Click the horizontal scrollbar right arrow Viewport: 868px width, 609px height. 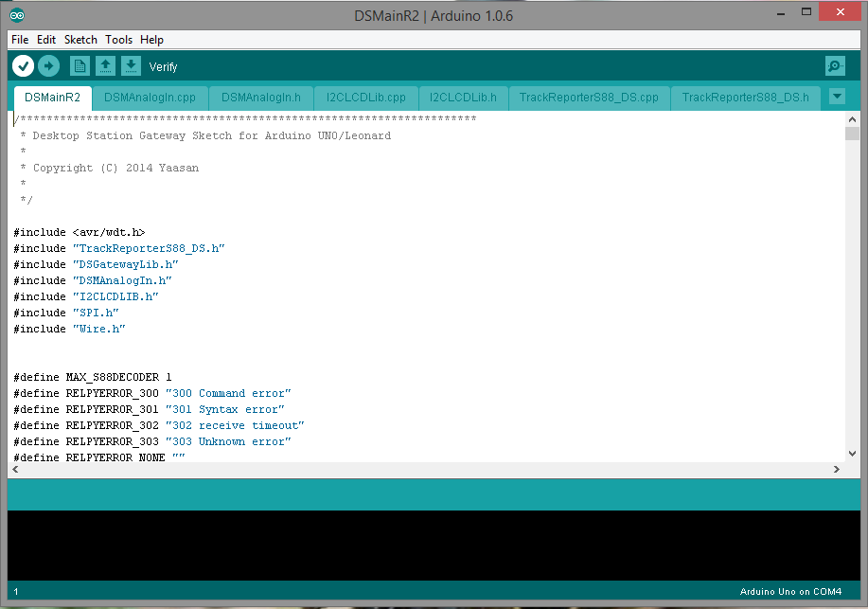[837, 470]
